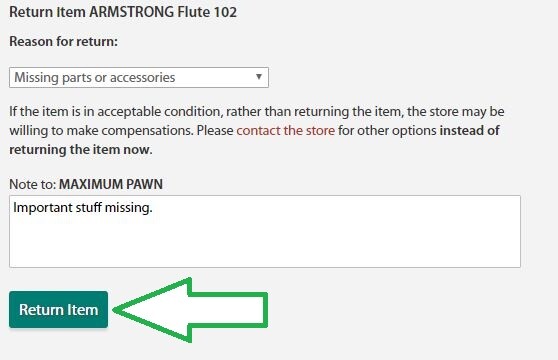Click the word 'ARMSTRONG' in the title
The height and width of the screenshot is (360, 558).
click(x=132, y=12)
